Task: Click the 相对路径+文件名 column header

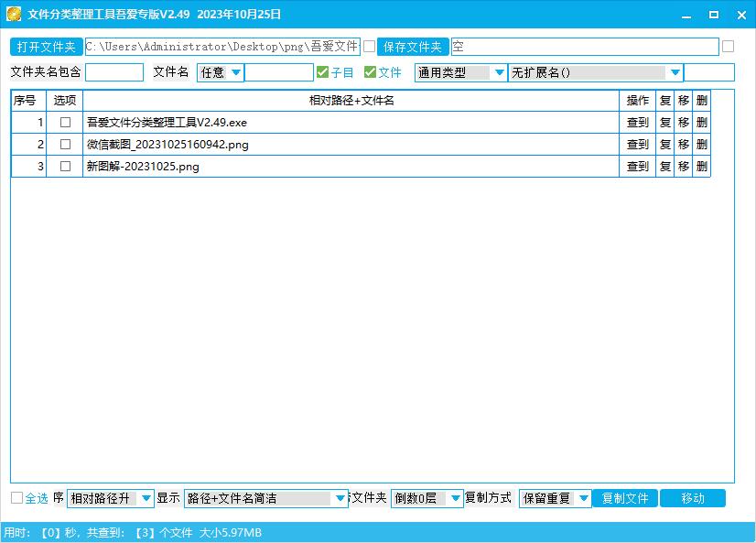Action: tap(351, 101)
